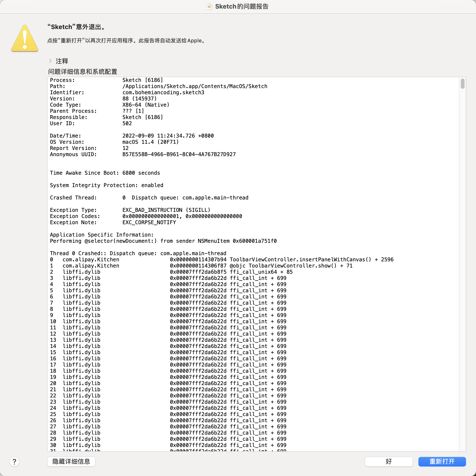
Task: Click the yellow warning triangle icon
Action: coord(25,38)
